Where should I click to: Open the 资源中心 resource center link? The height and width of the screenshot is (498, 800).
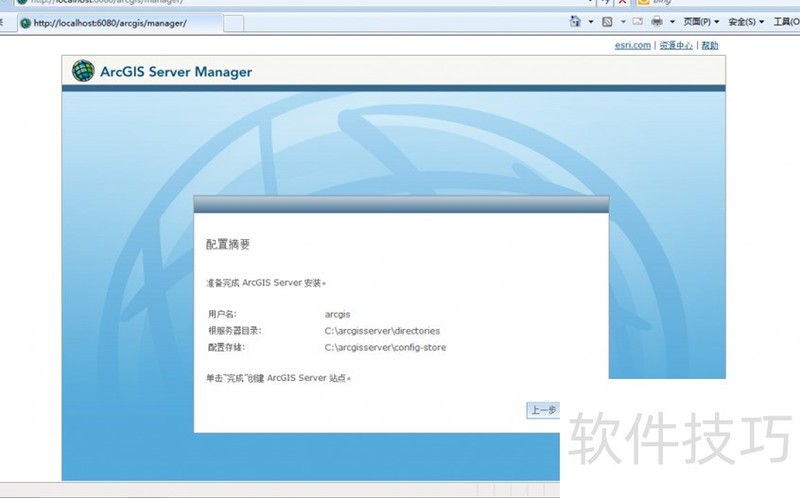click(676, 45)
